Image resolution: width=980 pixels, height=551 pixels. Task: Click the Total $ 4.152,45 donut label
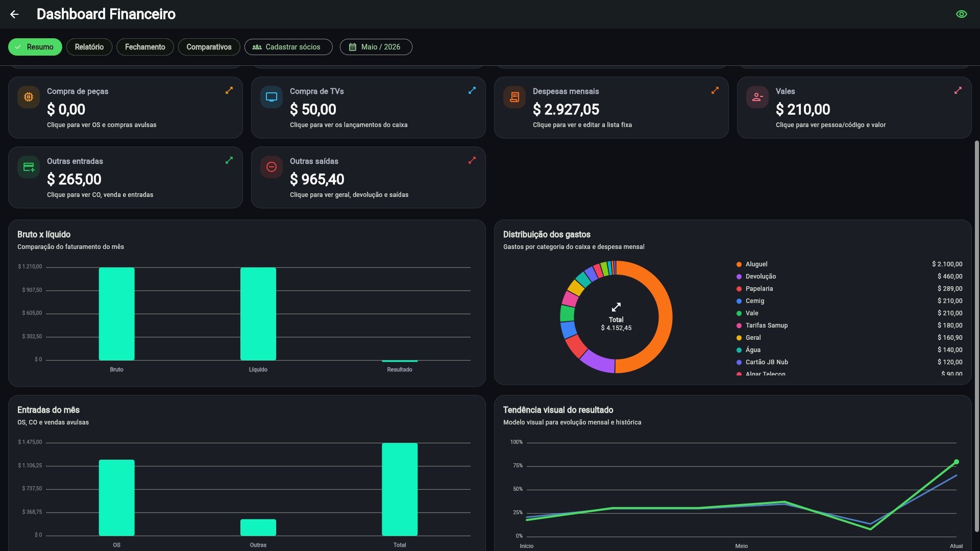coord(616,324)
